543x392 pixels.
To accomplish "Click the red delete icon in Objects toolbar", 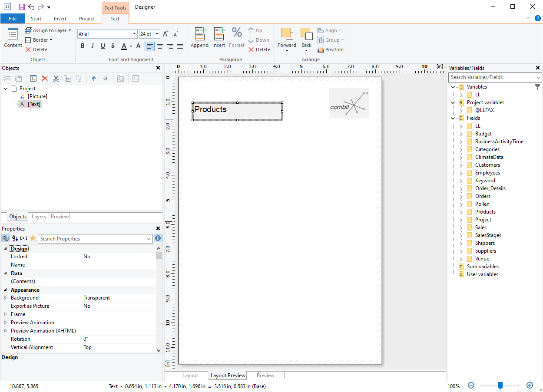I will click(45, 79).
